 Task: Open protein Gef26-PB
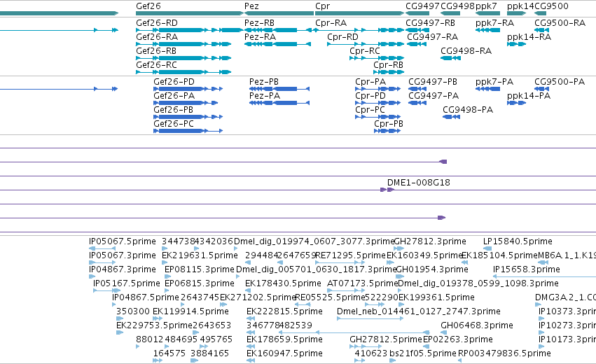pos(173,110)
